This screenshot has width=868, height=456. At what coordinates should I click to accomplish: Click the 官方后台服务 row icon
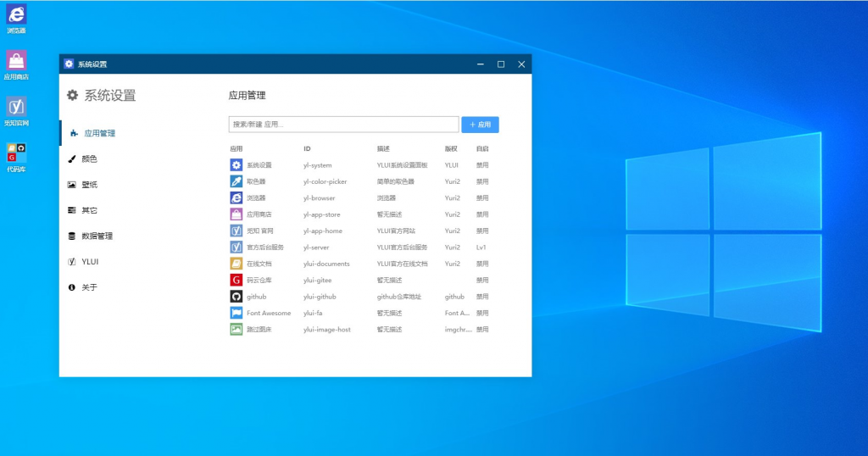click(236, 247)
